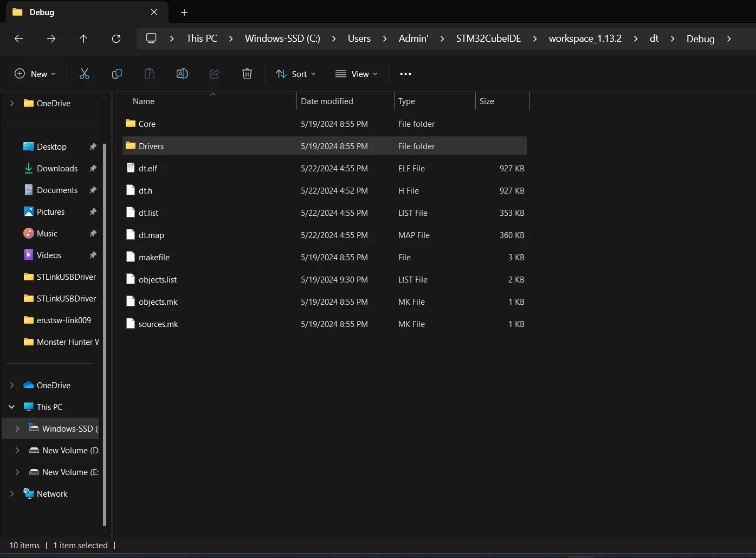Expand the top OneDrive folder tree node
756x558 pixels.
[12, 103]
